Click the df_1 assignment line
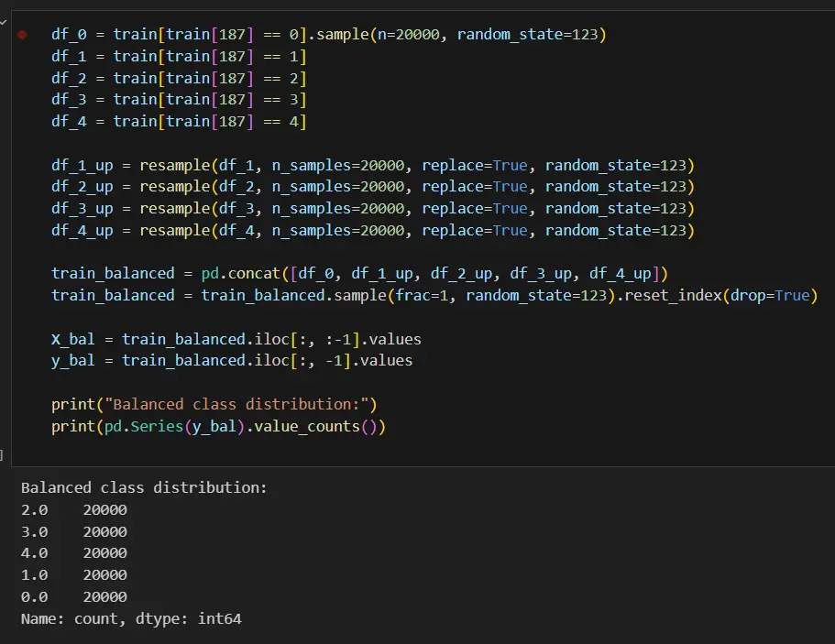The height and width of the screenshot is (644, 835). [179, 57]
